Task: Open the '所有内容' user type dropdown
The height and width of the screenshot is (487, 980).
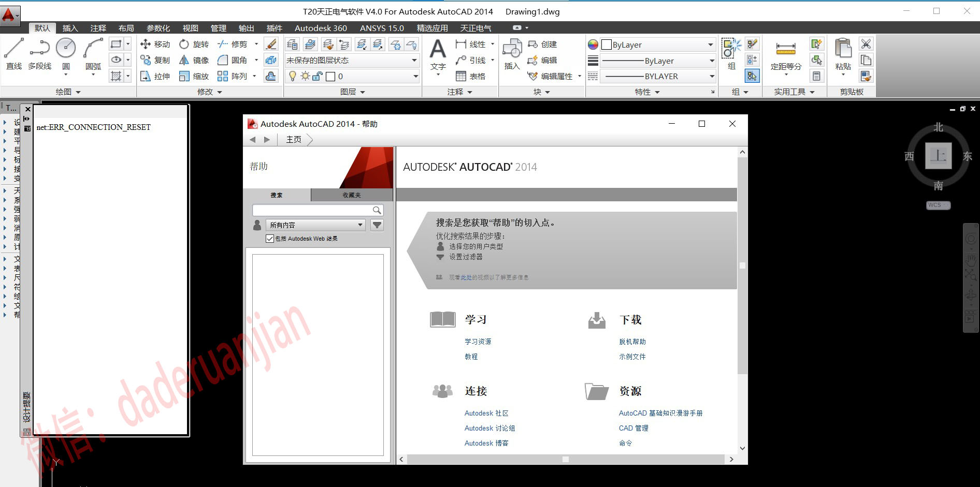Action: click(x=315, y=225)
